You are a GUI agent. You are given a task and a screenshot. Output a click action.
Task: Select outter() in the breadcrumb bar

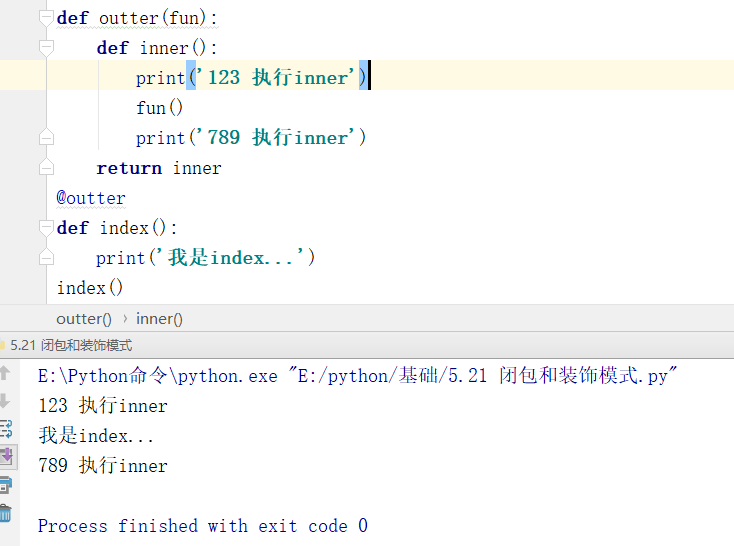click(x=84, y=319)
